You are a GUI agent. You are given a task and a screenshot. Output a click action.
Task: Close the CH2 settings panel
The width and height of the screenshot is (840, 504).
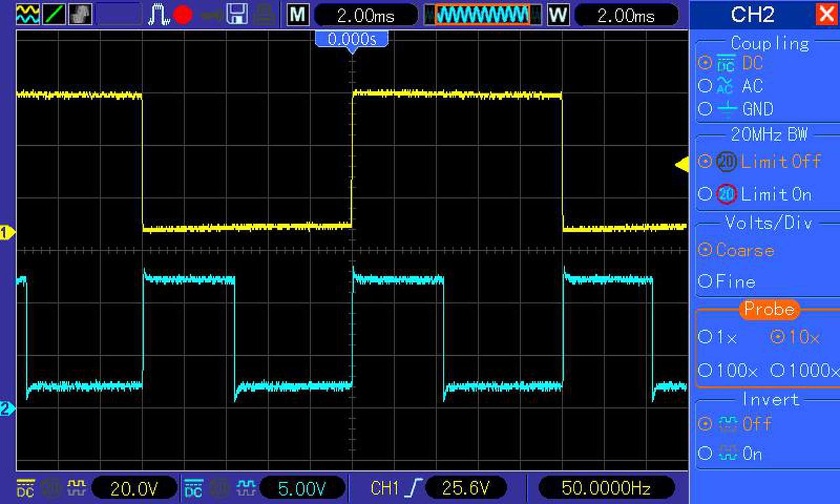[x=826, y=14]
